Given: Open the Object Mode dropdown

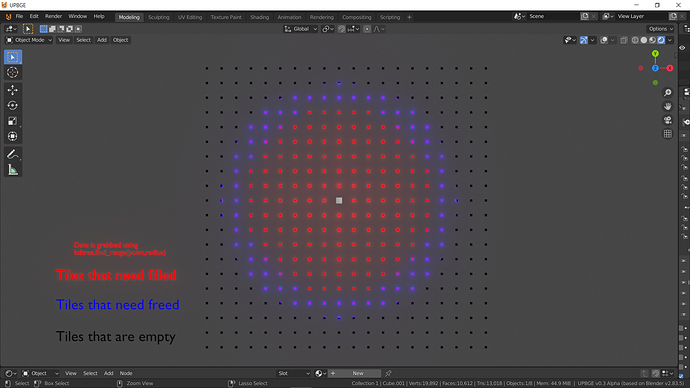Looking at the screenshot, I should point(29,40).
